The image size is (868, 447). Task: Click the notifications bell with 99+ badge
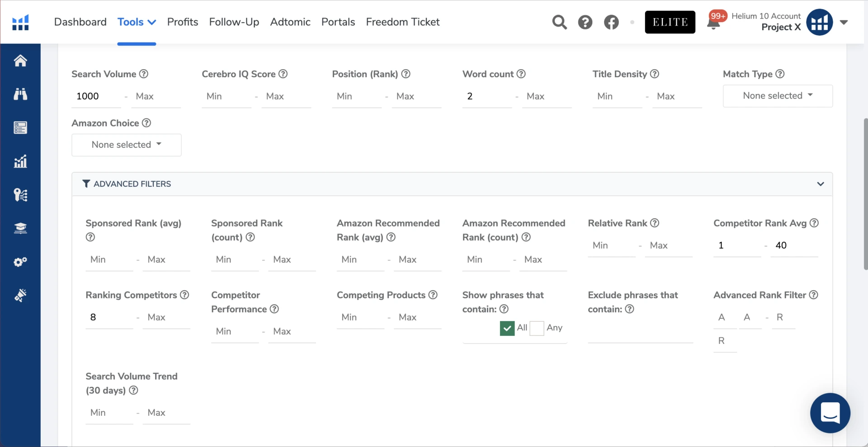coord(713,23)
